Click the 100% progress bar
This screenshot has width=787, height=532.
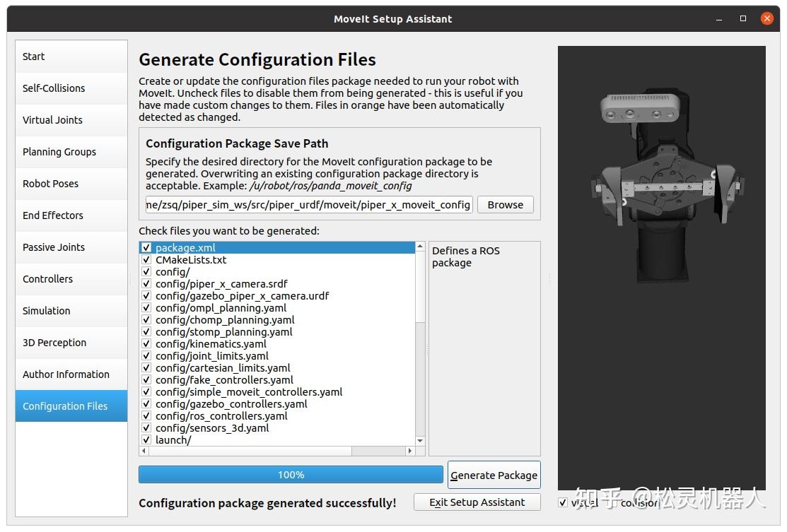click(291, 474)
